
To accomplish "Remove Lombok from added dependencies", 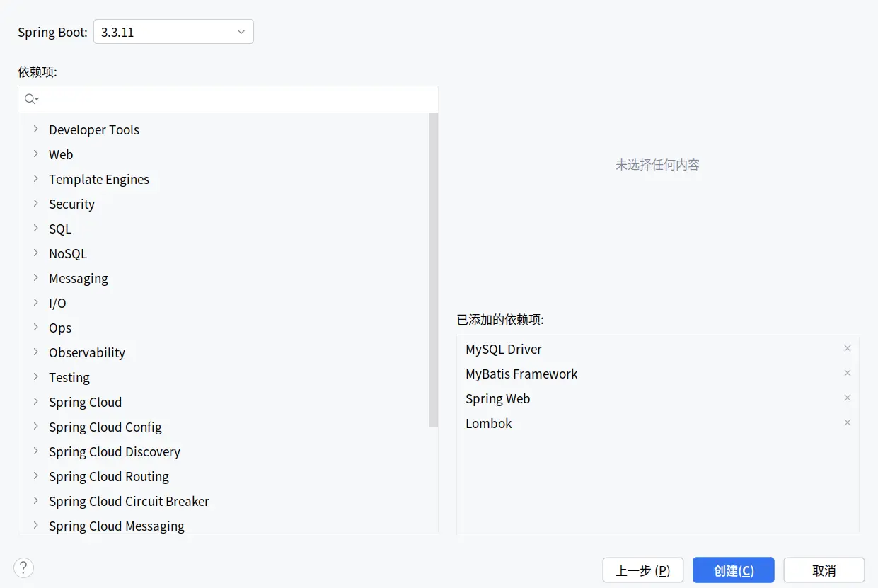I will click(848, 422).
